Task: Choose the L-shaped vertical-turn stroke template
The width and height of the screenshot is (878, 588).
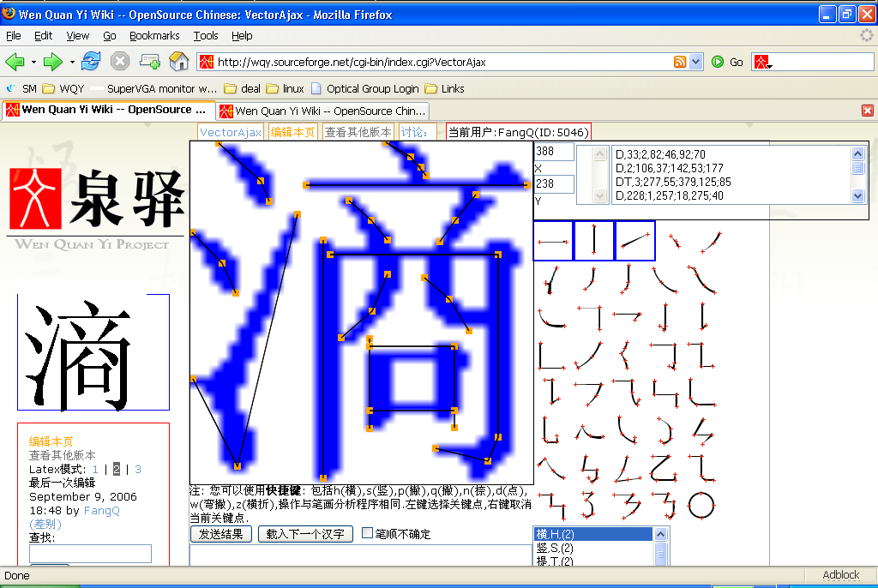Action: coord(551,356)
